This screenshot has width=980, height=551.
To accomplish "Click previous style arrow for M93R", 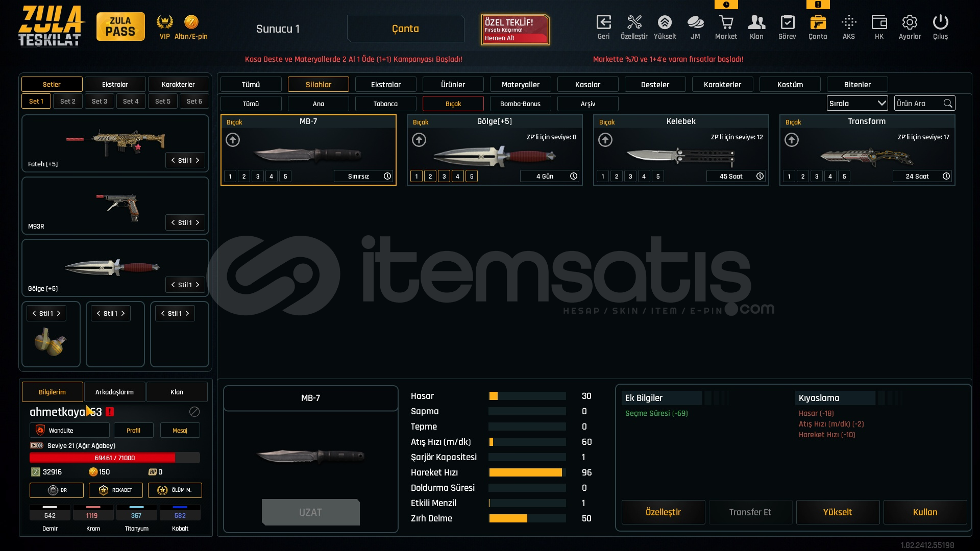I will click(x=173, y=222).
